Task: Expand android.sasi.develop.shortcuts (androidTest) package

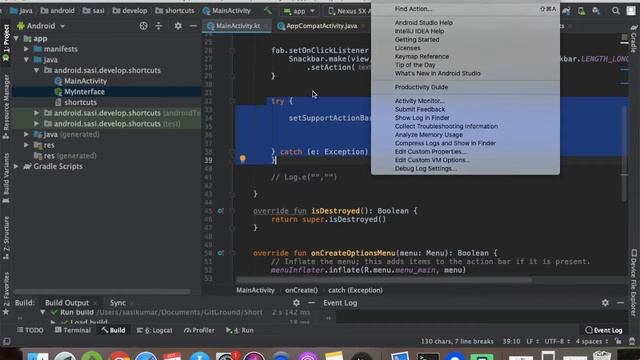Action: pyautogui.click(x=37, y=113)
